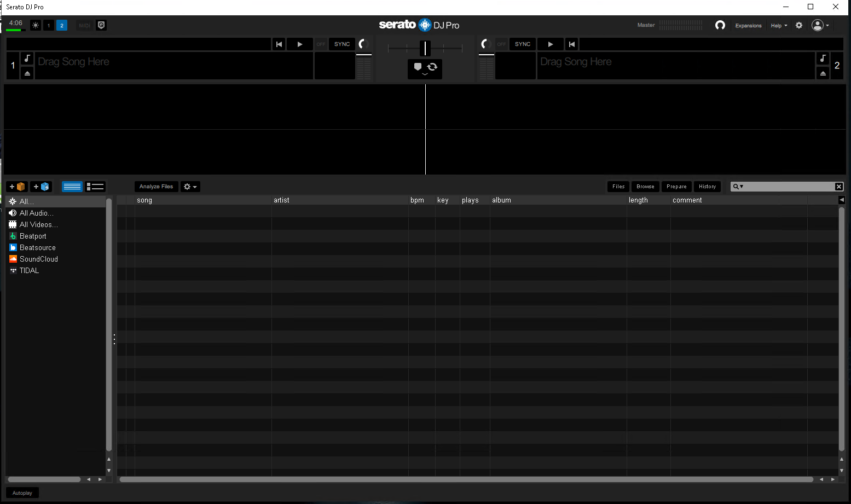Screen dimensions: 851x504
Task: Click the deck 1 number label
Action: pos(13,66)
